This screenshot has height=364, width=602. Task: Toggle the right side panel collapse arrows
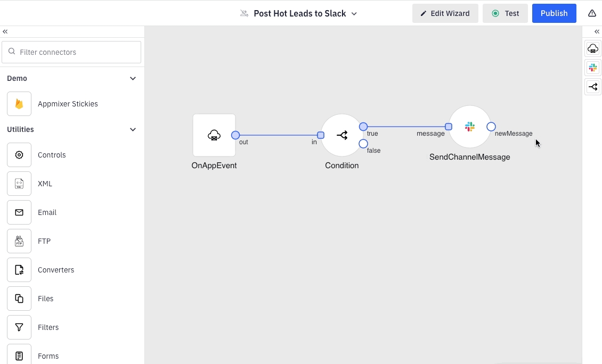[x=597, y=32]
